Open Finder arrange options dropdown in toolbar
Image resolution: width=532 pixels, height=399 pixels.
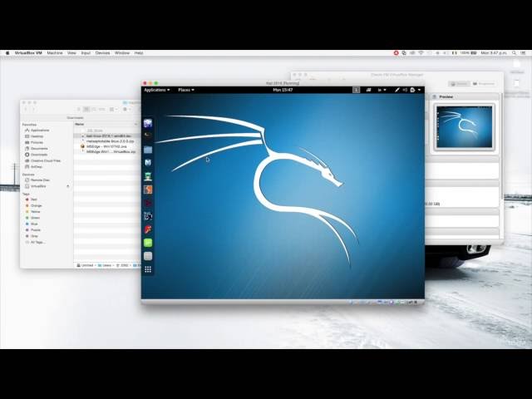point(113,109)
